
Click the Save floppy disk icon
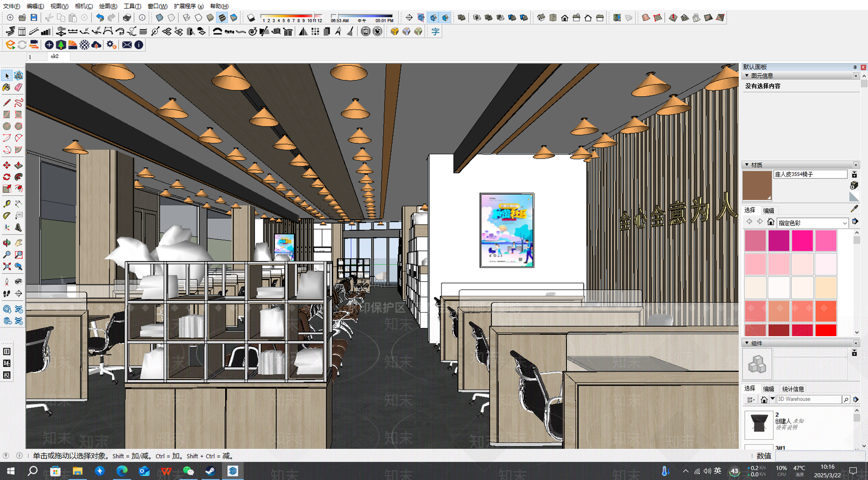pyautogui.click(x=34, y=17)
